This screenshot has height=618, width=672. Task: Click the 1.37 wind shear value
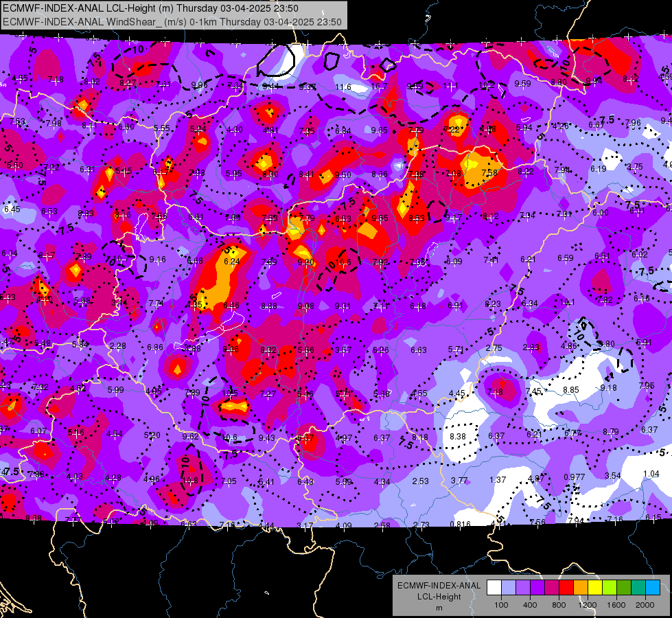498,480
